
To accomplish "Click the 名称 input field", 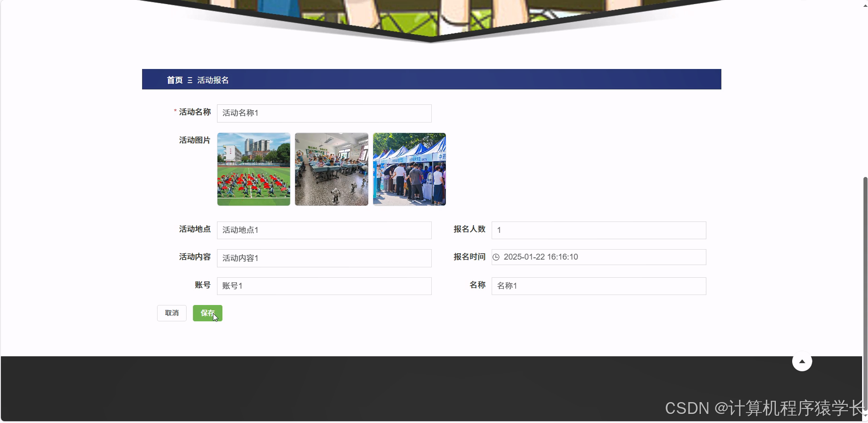I will click(x=598, y=285).
